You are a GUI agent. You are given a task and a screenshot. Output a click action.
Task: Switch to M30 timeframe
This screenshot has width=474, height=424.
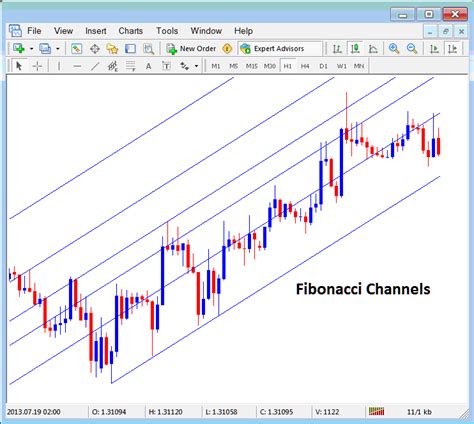click(x=270, y=66)
